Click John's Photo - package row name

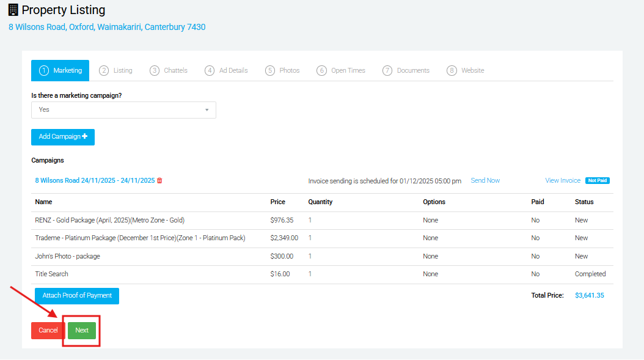[x=67, y=256]
